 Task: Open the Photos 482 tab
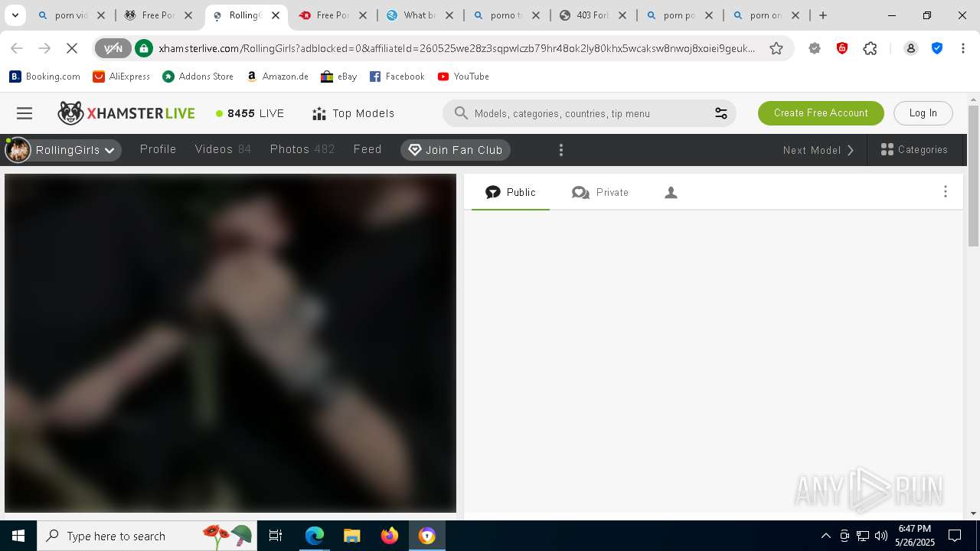click(302, 149)
